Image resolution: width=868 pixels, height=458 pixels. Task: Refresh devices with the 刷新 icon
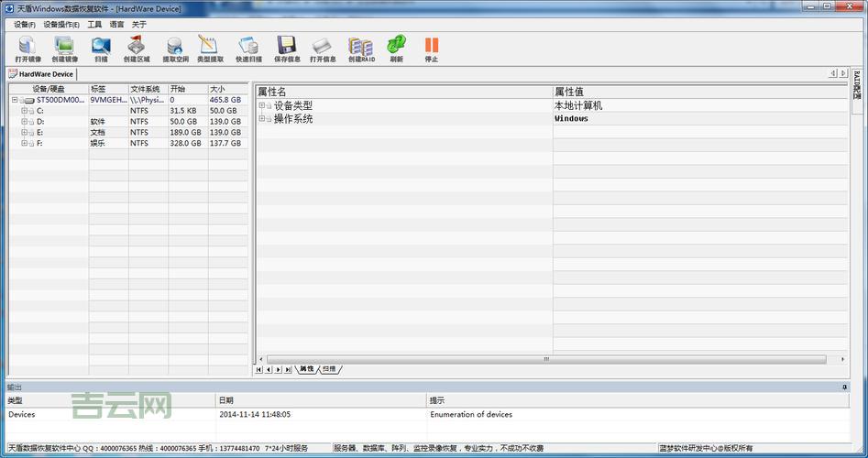pos(396,45)
